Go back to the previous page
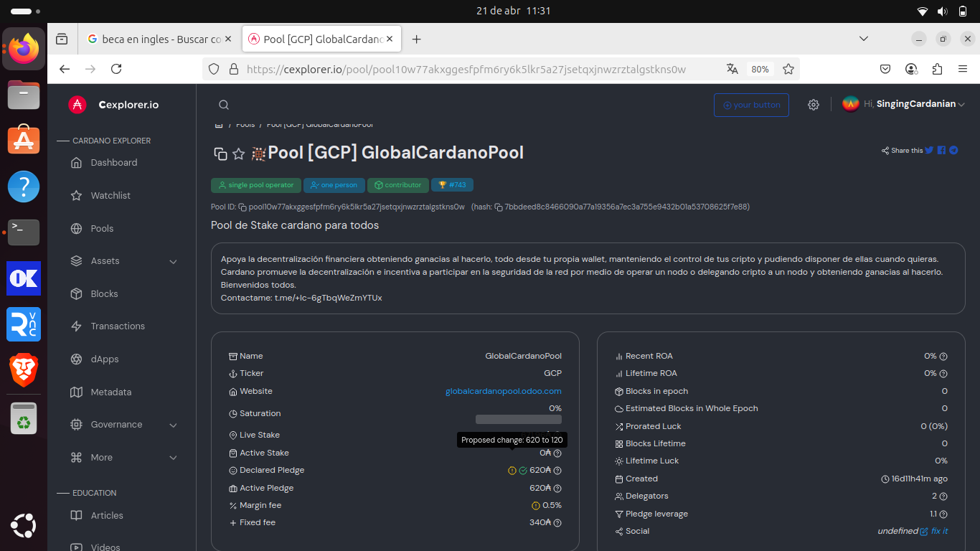This screenshot has width=980, height=551. 65,69
